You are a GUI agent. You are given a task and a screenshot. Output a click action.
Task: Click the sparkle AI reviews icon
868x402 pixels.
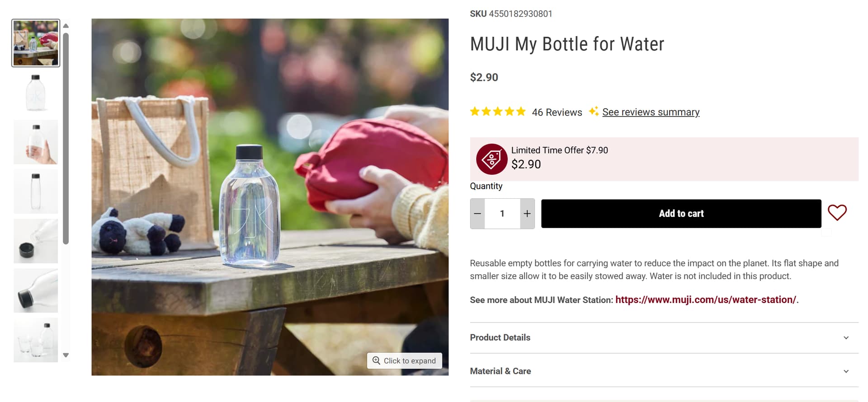tap(594, 111)
